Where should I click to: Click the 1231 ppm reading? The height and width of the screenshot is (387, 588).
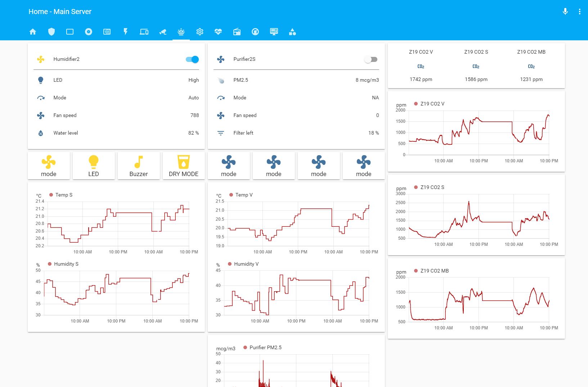531,79
